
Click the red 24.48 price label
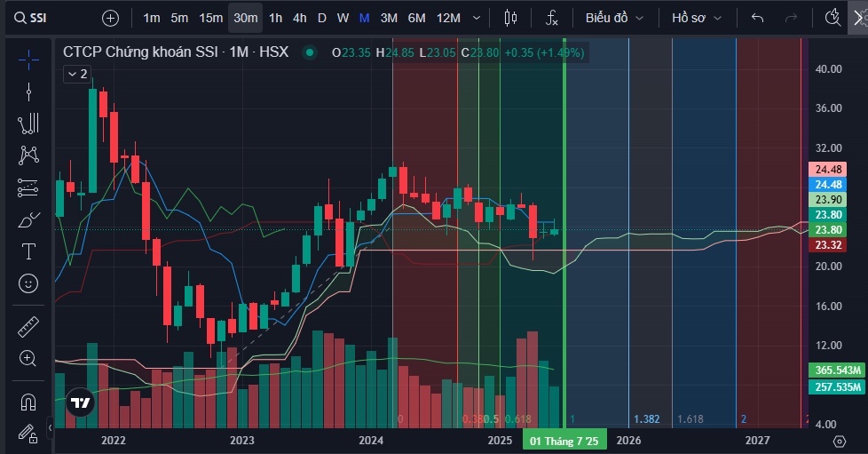tap(831, 170)
